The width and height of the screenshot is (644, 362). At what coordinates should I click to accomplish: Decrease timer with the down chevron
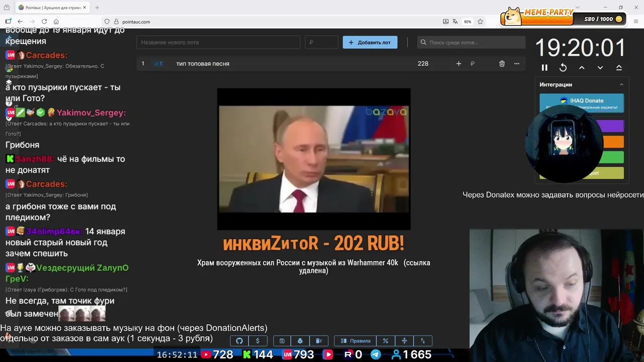click(600, 67)
